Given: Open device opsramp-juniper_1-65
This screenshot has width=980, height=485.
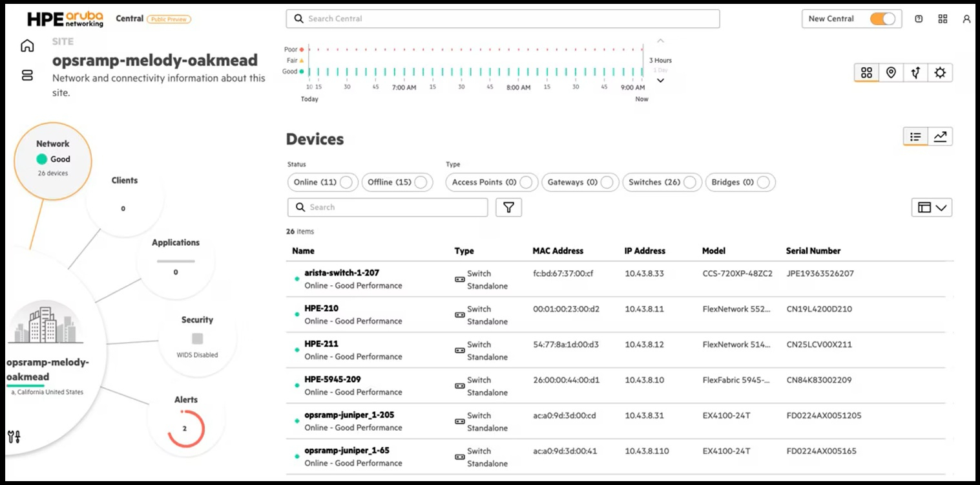Looking at the screenshot, I should pos(347,451).
